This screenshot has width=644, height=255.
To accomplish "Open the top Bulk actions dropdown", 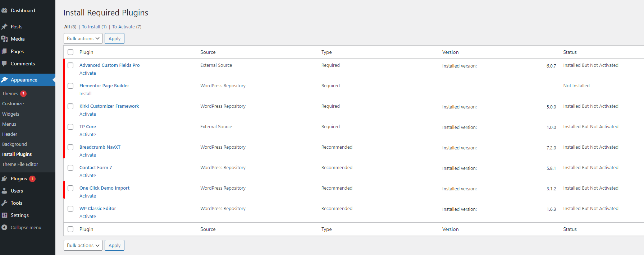I will click(x=83, y=38).
